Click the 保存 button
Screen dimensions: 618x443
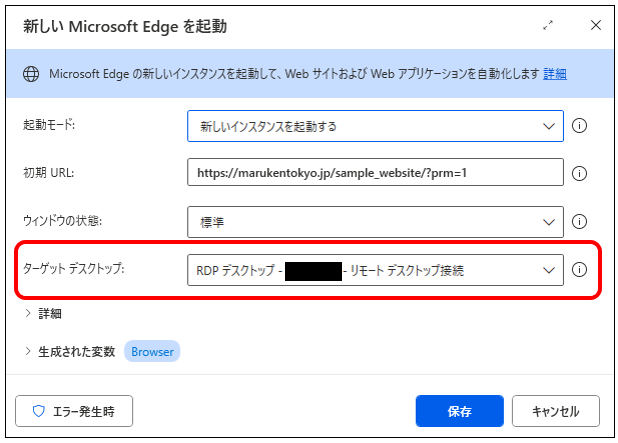460,411
